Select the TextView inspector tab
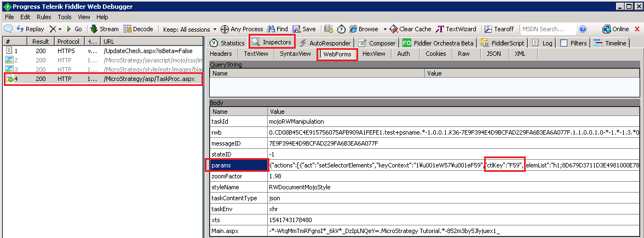This screenshot has height=238, width=644. point(256,54)
